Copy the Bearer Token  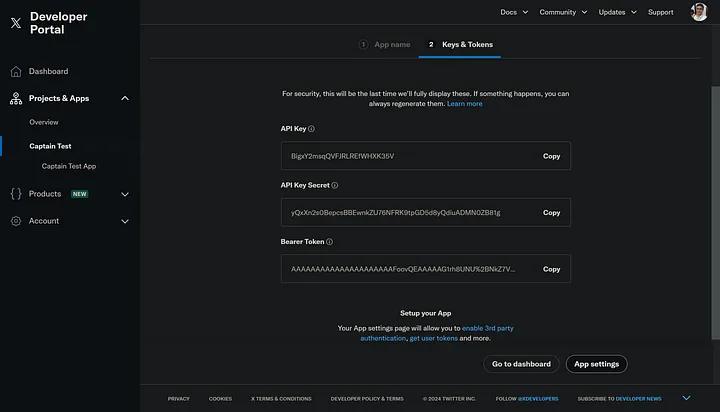point(551,269)
